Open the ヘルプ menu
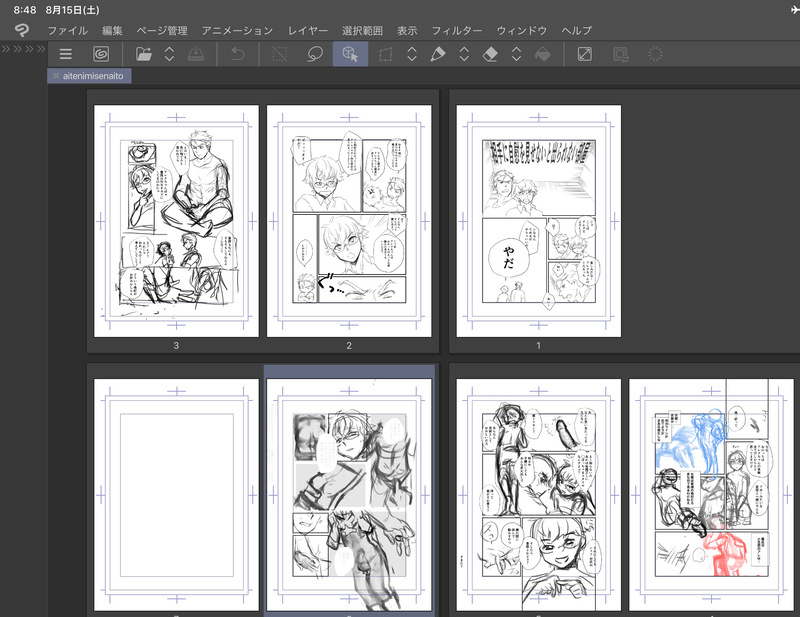Image resolution: width=800 pixels, height=617 pixels. click(577, 31)
